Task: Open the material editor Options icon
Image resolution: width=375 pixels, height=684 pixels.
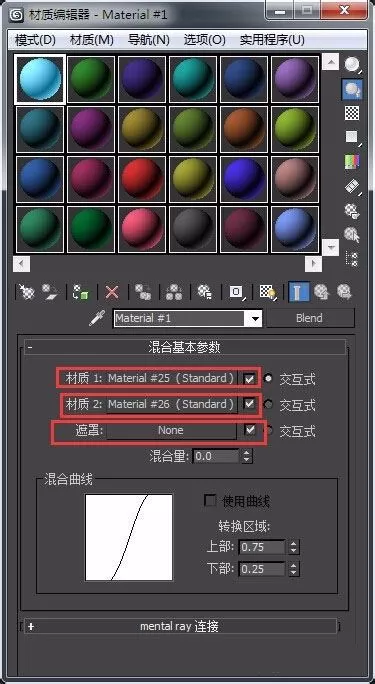Action: [352, 211]
